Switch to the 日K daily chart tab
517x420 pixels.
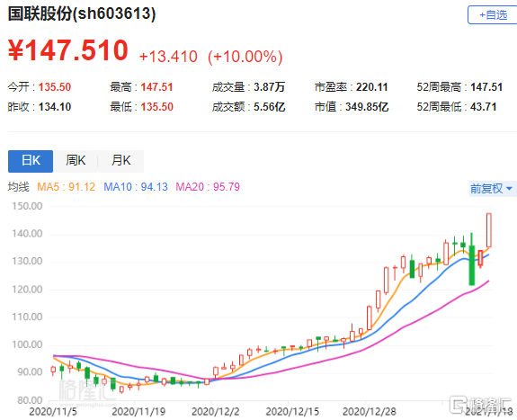[x=31, y=161]
